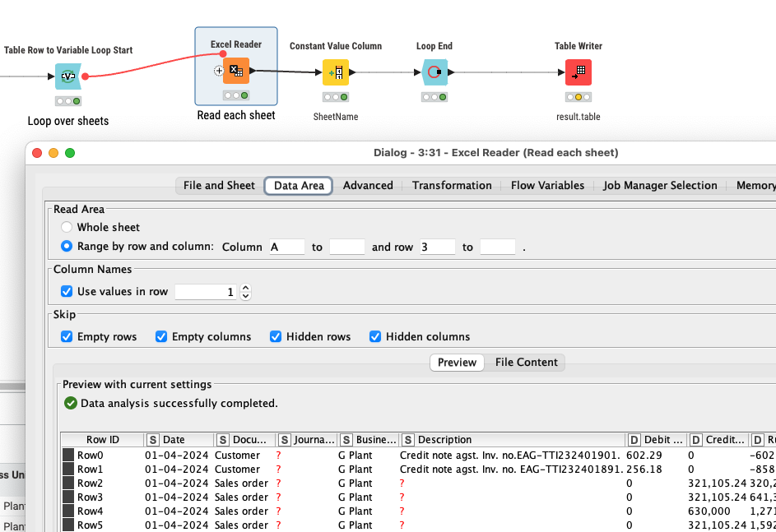Click the starting Column field containing A
The height and width of the screenshot is (532, 776).
287,247
